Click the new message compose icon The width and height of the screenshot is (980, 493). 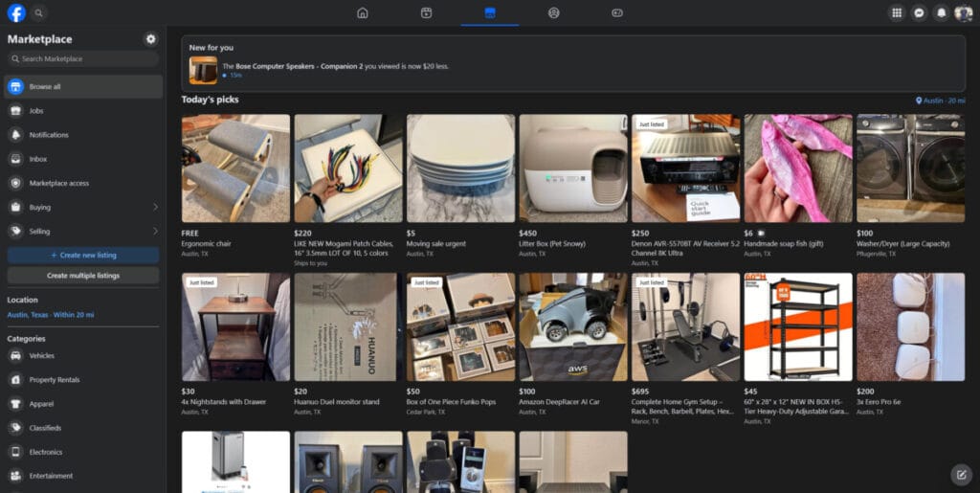(959, 474)
